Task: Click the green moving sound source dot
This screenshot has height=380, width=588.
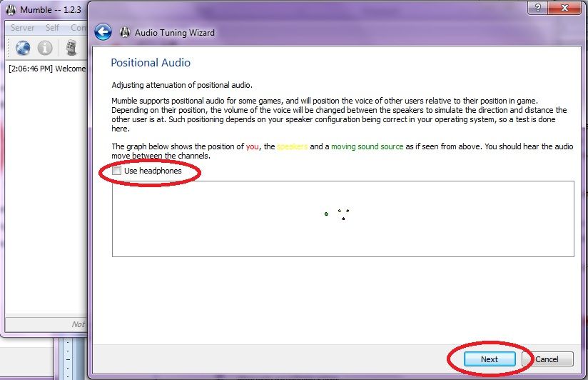Action: tap(326, 214)
